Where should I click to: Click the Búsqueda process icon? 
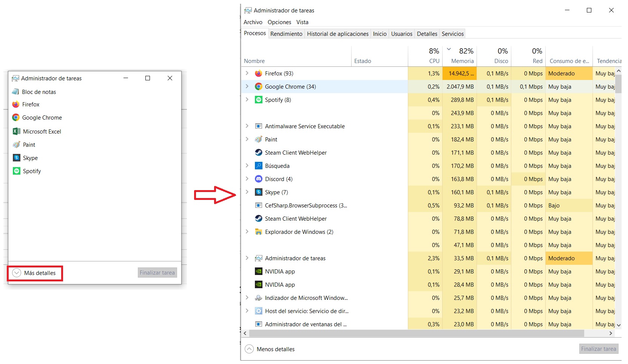click(x=259, y=166)
